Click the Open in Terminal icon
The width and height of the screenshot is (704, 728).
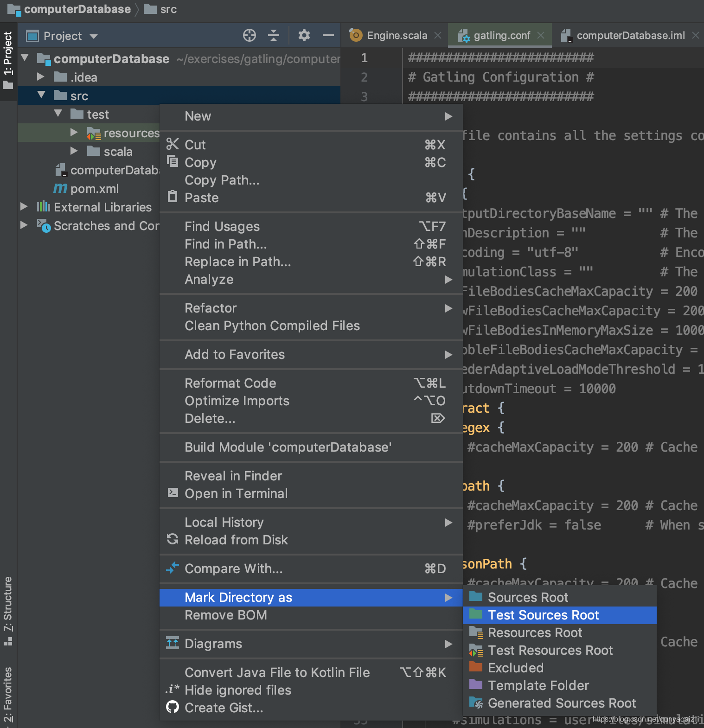click(x=173, y=492)
